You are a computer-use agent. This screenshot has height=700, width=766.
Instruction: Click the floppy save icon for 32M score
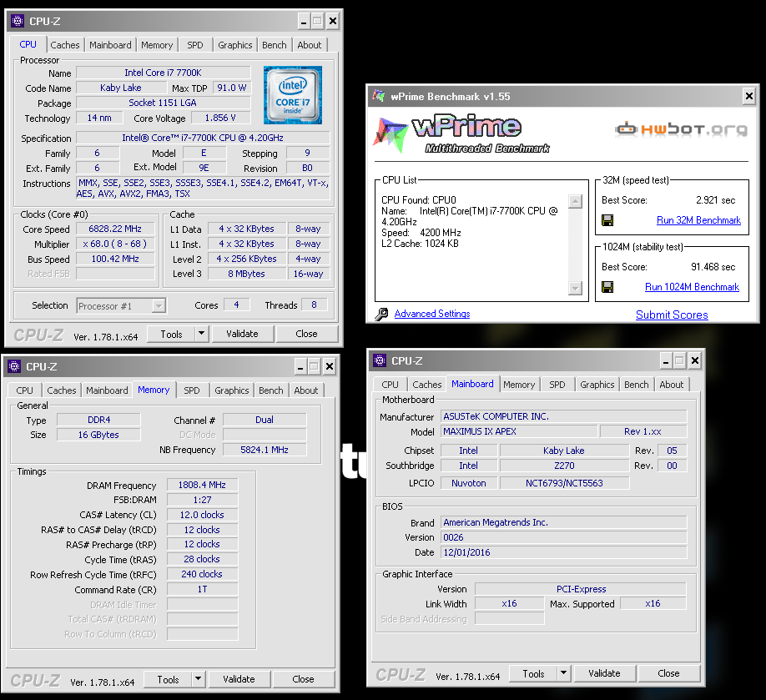[607, 220]
